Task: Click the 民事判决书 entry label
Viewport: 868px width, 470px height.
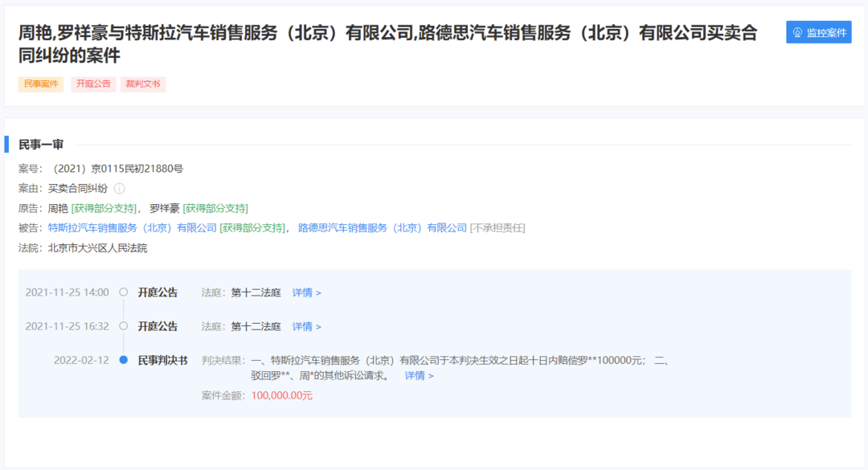Action: [x=162, y=361]
